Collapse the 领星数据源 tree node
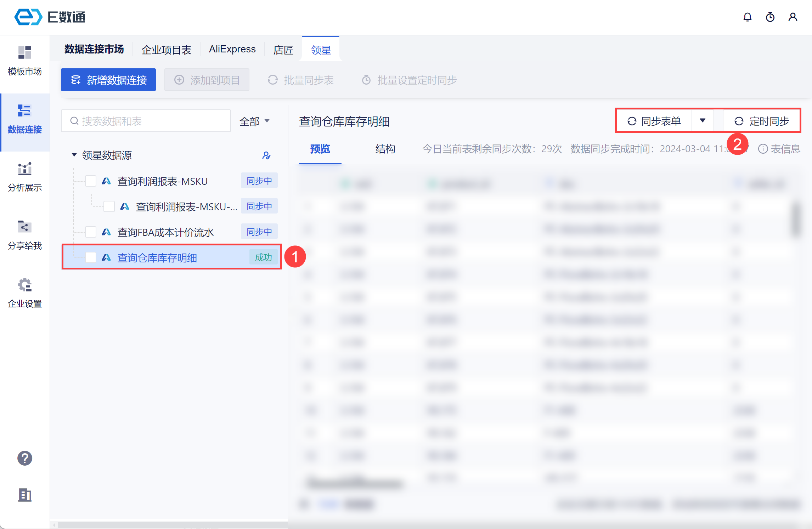The width and height of the screenshot is (812, 529). coord(74,155)
